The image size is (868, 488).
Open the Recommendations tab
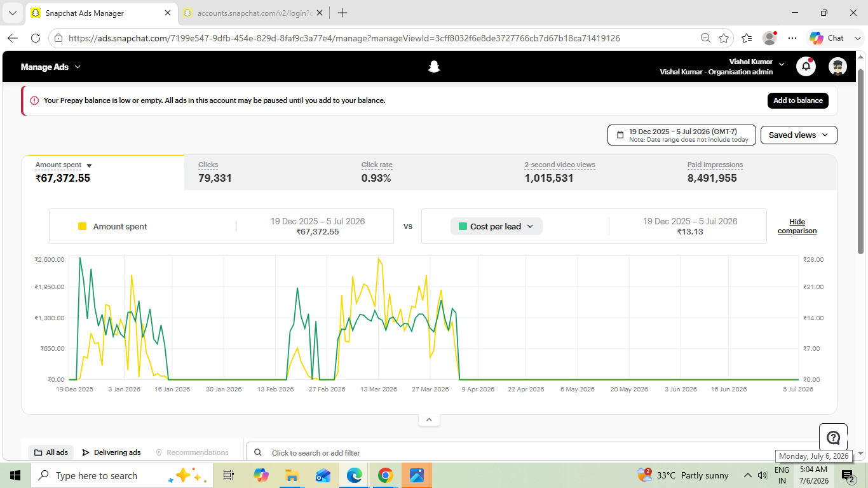[x=192, y=452]
